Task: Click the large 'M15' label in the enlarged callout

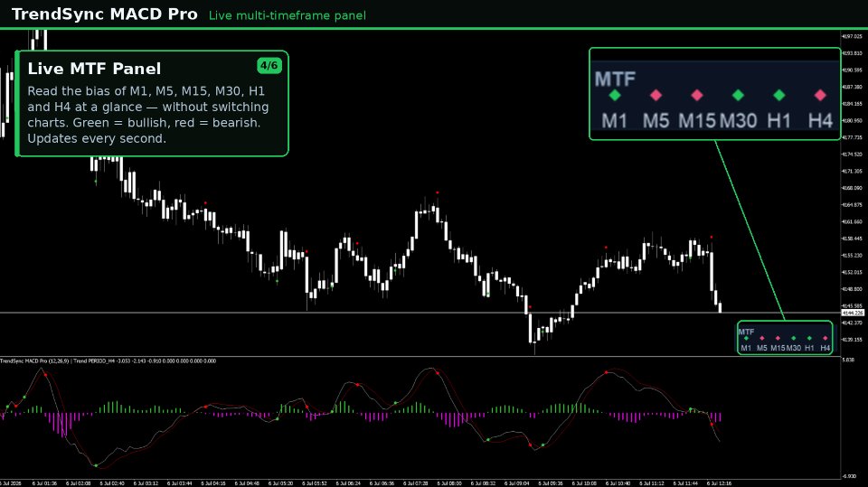Action: click(697, 121)
